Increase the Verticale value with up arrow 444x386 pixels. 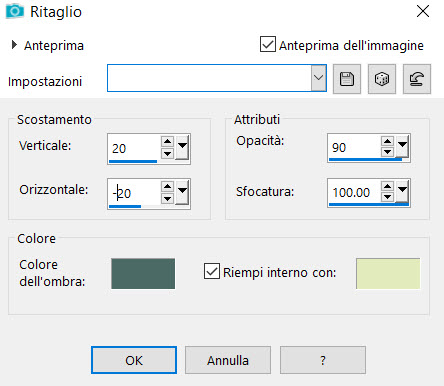coord(167,141)
